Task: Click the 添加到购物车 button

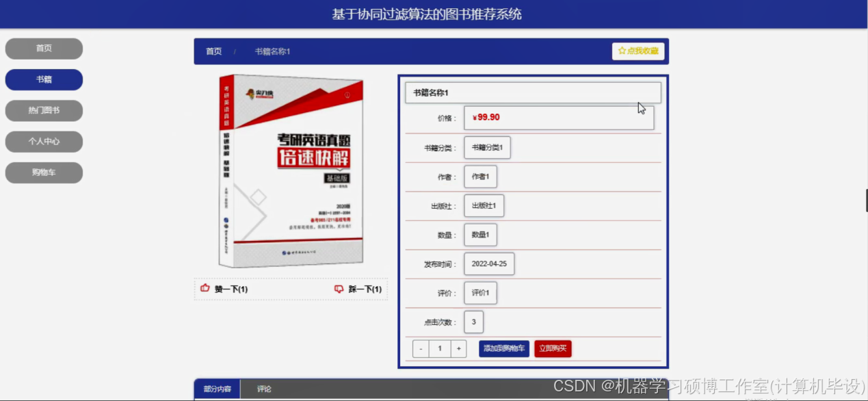Action: point(504,348)
